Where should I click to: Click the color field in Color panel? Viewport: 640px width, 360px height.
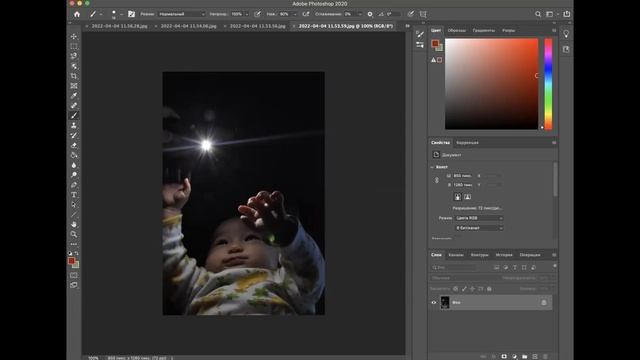tap(491, 84)
